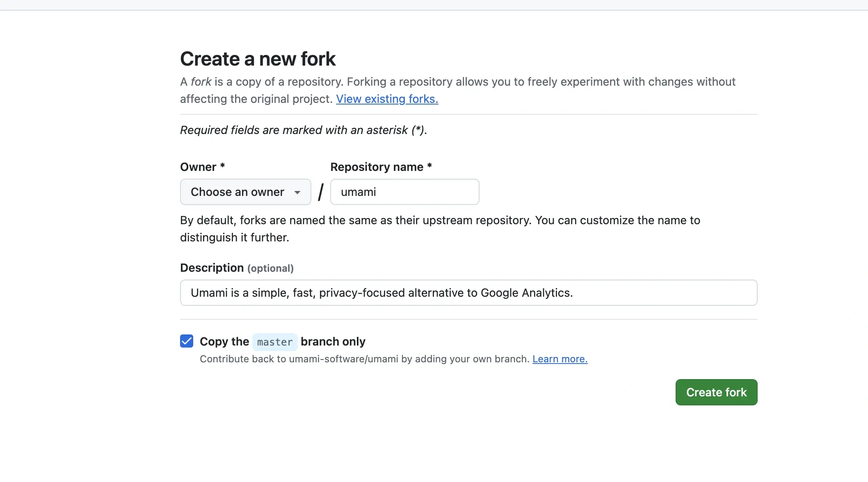Viewport: 868px width, 482px height.
Task: Click the italic word fork in intro
Action: (201, 82)
